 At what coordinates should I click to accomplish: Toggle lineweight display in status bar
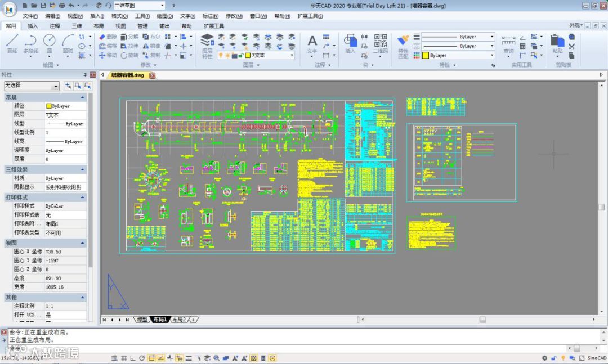click(189, 358)
